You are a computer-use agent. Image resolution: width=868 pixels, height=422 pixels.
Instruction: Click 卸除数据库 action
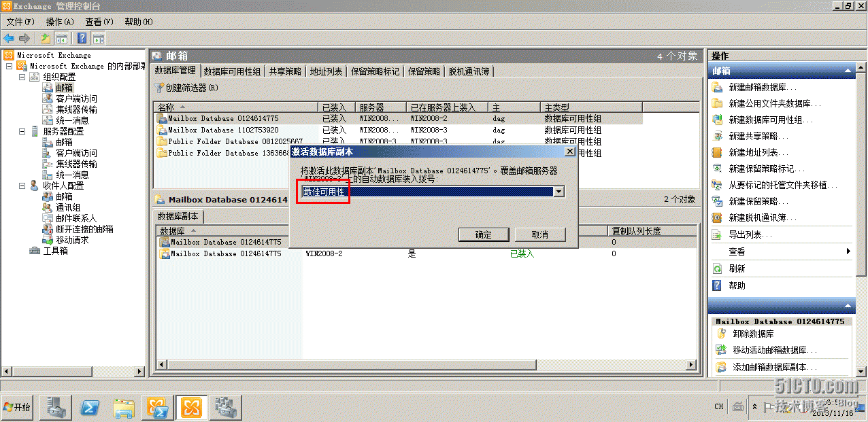tap(753, 334)
